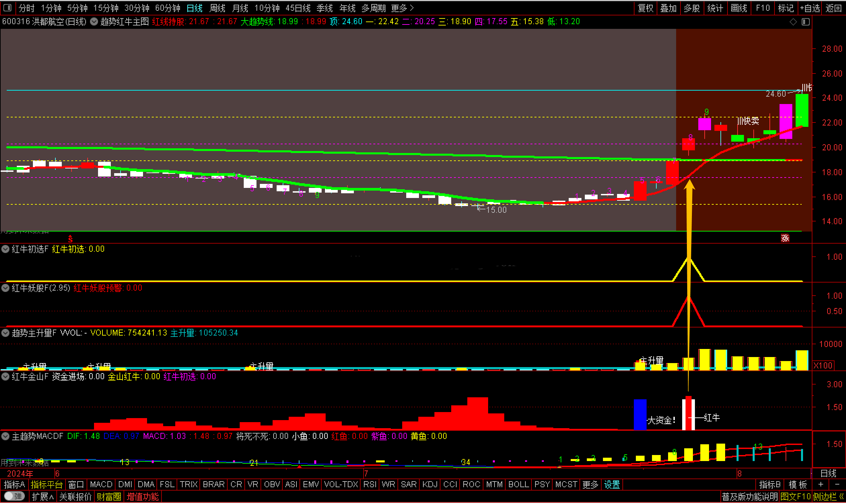Image resolution: width=846 pixels, height=504 pixels.
Task: Expand the 更多 timeframe periods list
Action: pos(403,8)
